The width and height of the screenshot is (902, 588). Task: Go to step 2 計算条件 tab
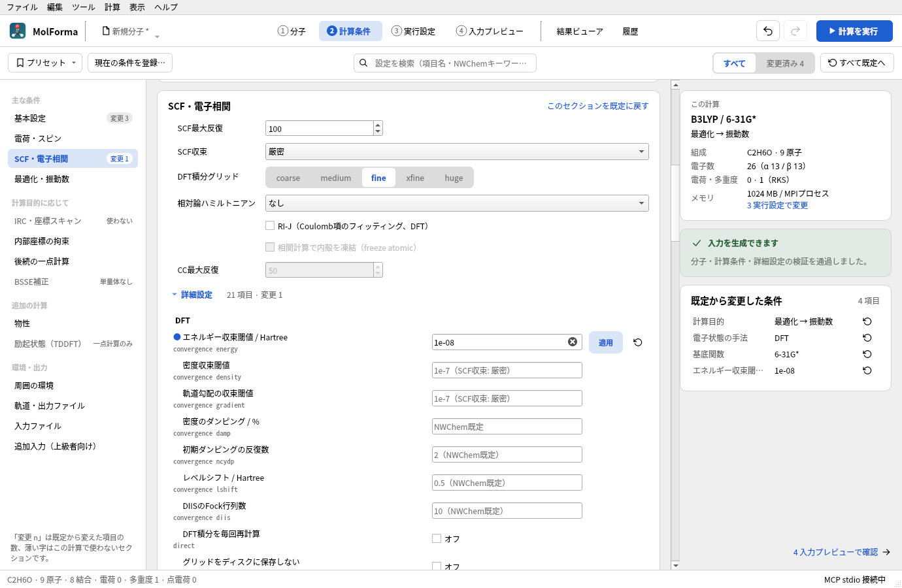tap(349, 31)
